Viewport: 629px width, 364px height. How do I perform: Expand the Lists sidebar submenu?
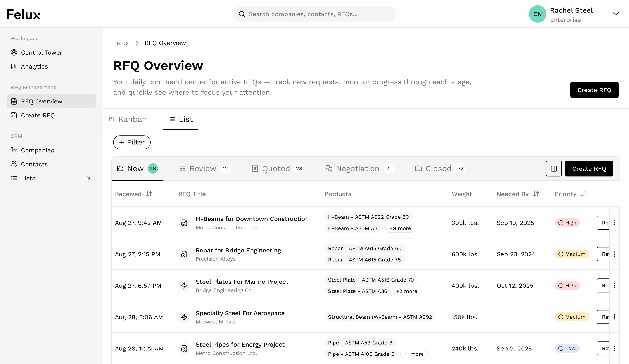click(x=88, y=178)
